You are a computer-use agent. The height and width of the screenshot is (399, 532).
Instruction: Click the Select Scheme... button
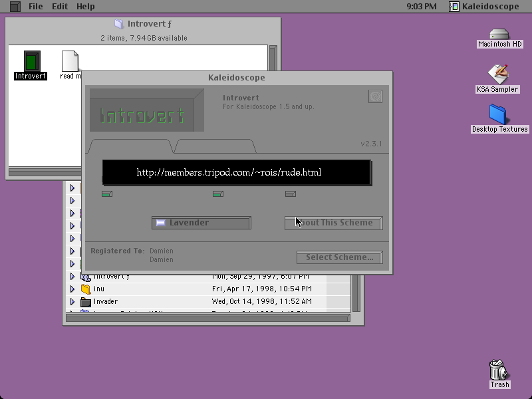tap(340, 257)
